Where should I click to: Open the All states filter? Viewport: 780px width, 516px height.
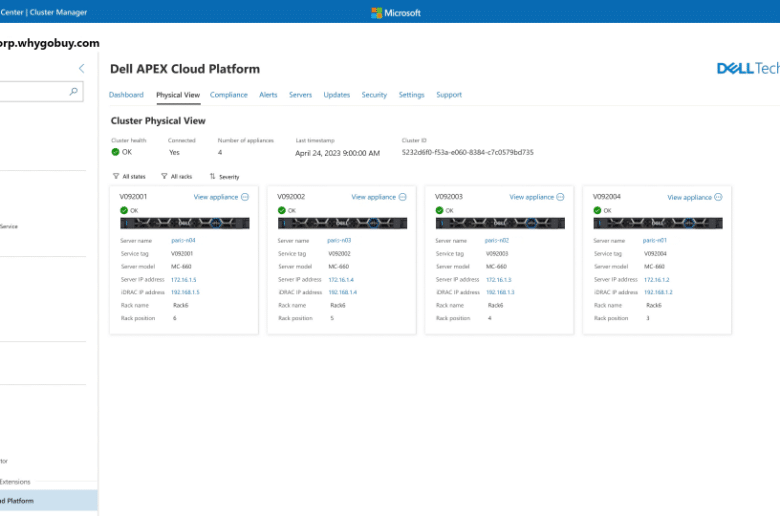[x=129, y=177]
